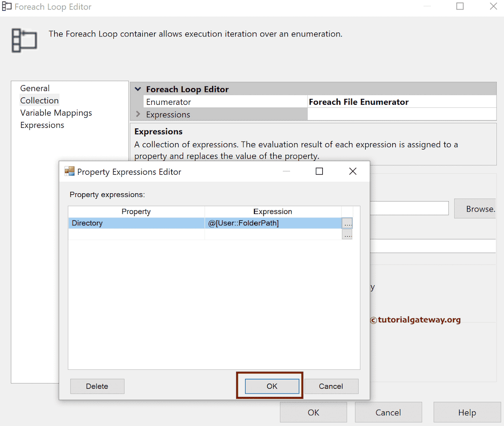Screen dimensions: 504x426
Task: Click the ellipsis on the empty expression row
Action: coord(347,234)
